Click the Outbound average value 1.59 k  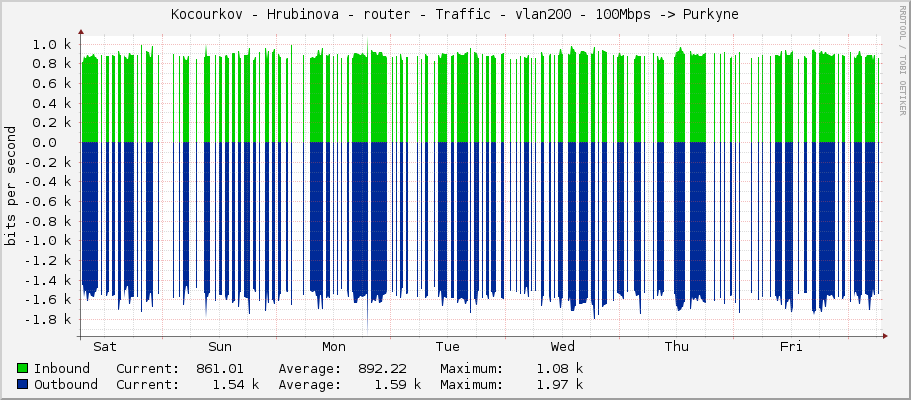tap(397, 384)
